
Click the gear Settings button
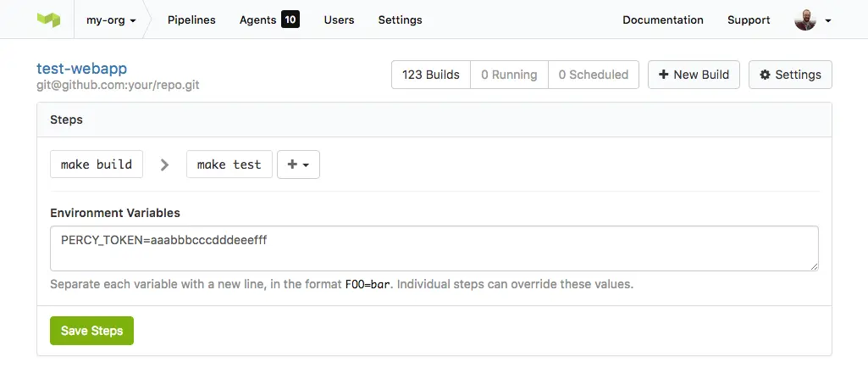[x=790, y=75]
